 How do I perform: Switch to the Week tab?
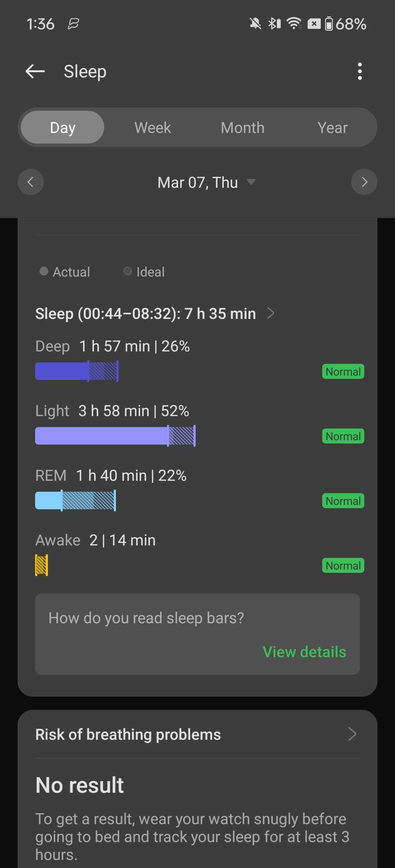153,127
